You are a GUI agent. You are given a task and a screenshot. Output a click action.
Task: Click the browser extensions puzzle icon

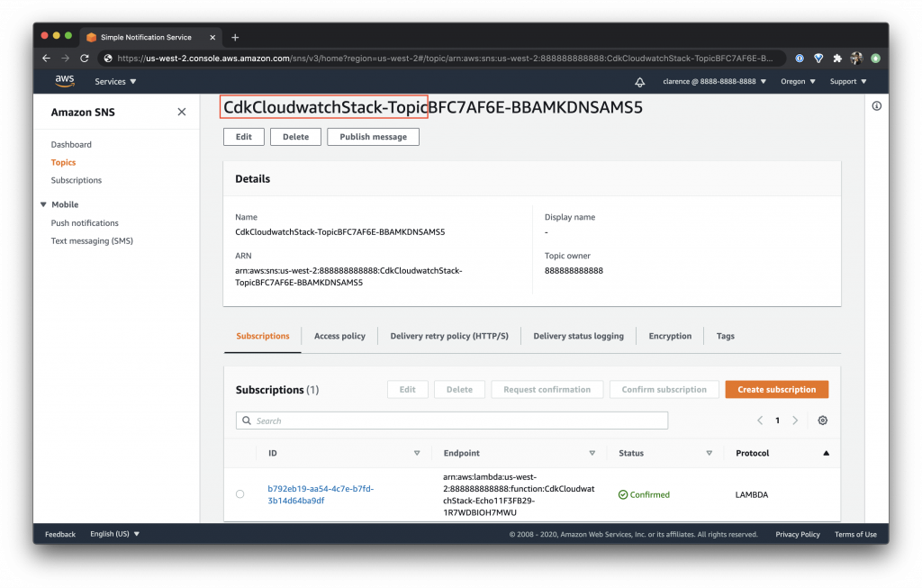coord(837,59)
